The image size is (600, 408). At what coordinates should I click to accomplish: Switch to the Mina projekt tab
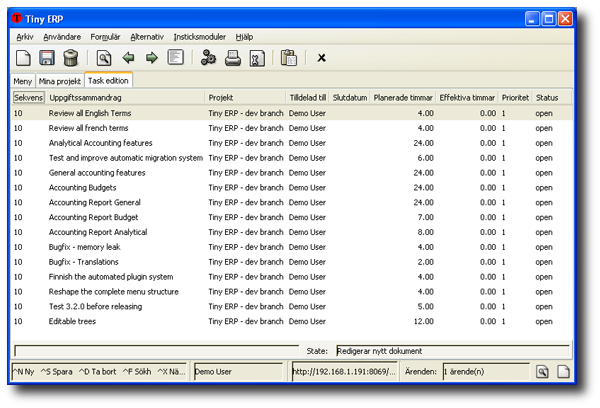coord(60,81)
